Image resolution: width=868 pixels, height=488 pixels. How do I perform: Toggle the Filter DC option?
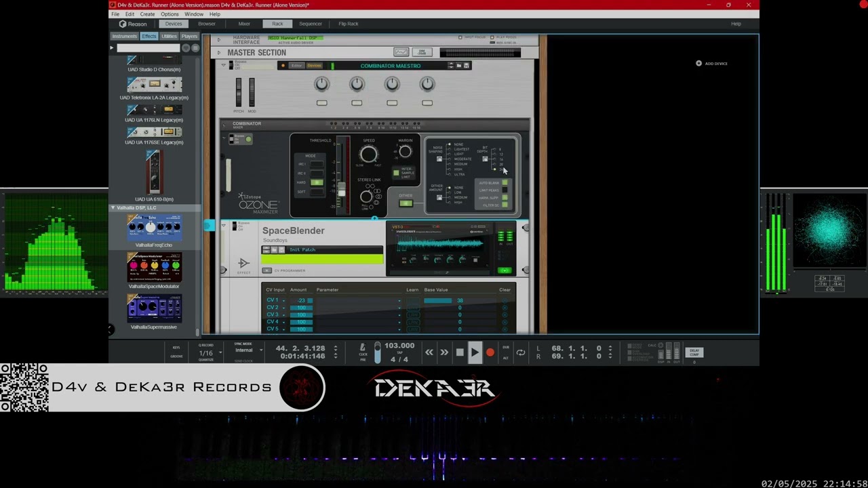point(505,205)
